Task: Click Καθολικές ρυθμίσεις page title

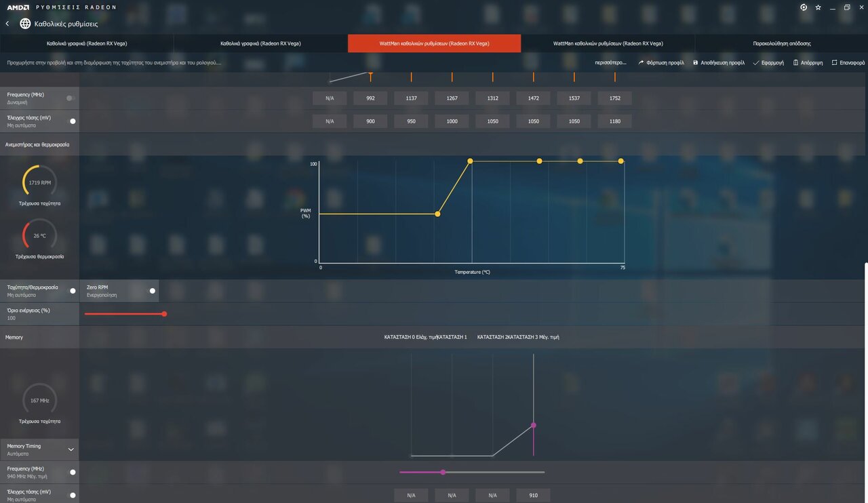Action: click(66, 24)
